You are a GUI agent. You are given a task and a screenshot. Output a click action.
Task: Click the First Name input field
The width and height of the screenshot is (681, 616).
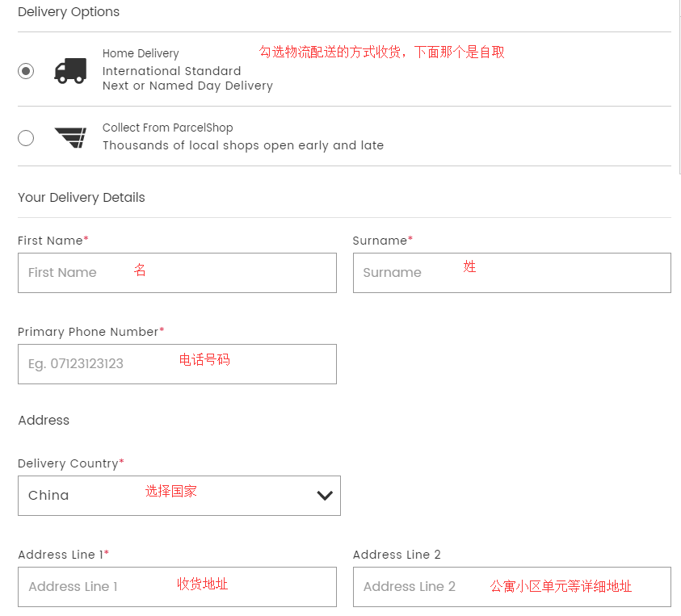click(177, 273)
